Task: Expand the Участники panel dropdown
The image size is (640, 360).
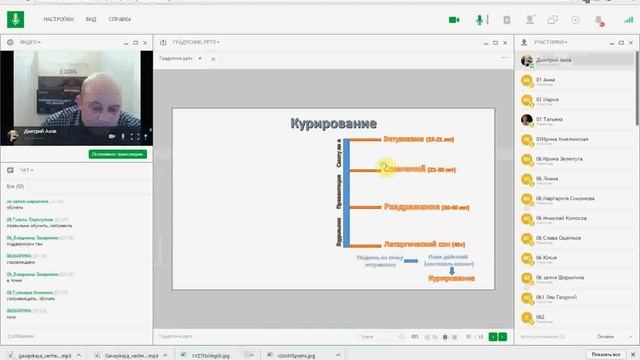Action: pyautogui.click(x=550, y=42)
